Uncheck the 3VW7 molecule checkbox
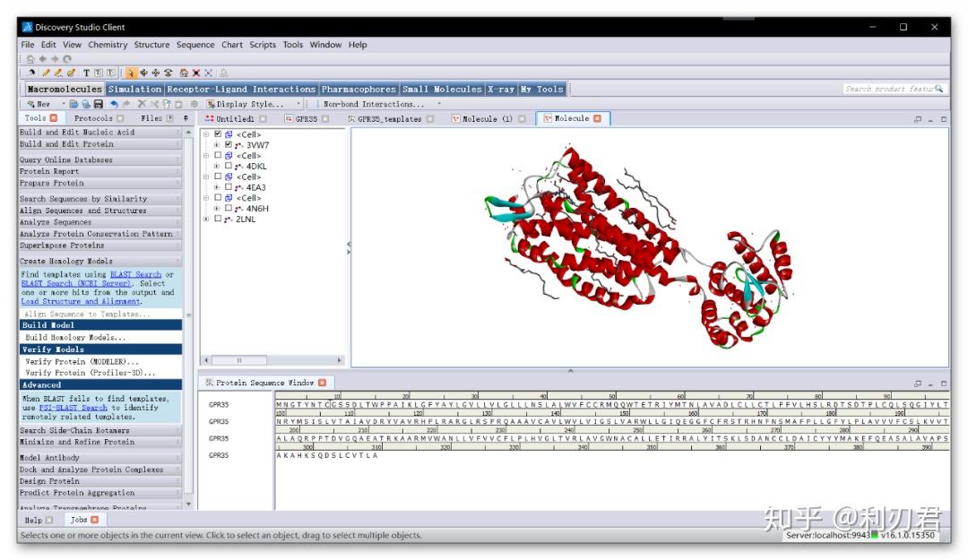The height and width of the screenshot is (560, 968). [229, 144]
